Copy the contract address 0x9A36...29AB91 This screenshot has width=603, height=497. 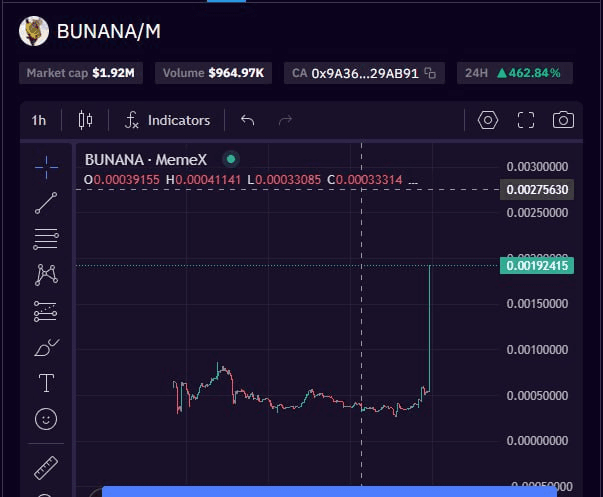point(430,73)
